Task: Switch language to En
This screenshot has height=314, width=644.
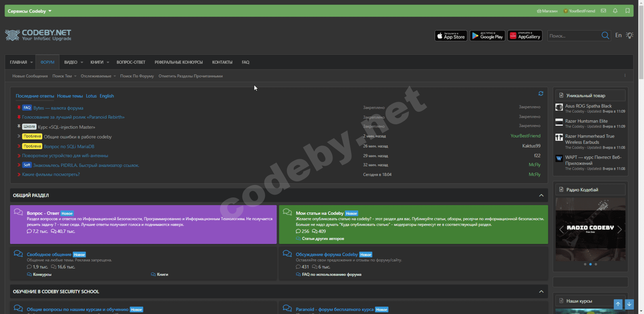Action: [x=618, y=35]
